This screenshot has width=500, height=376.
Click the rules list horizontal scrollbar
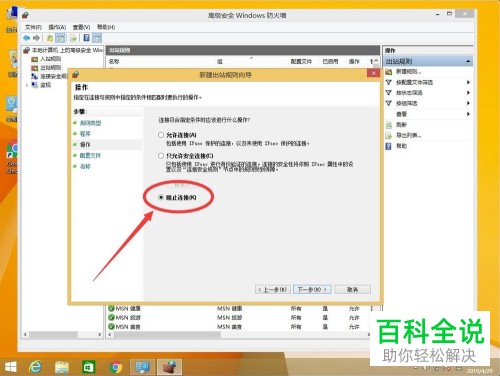tap(167, 334)
